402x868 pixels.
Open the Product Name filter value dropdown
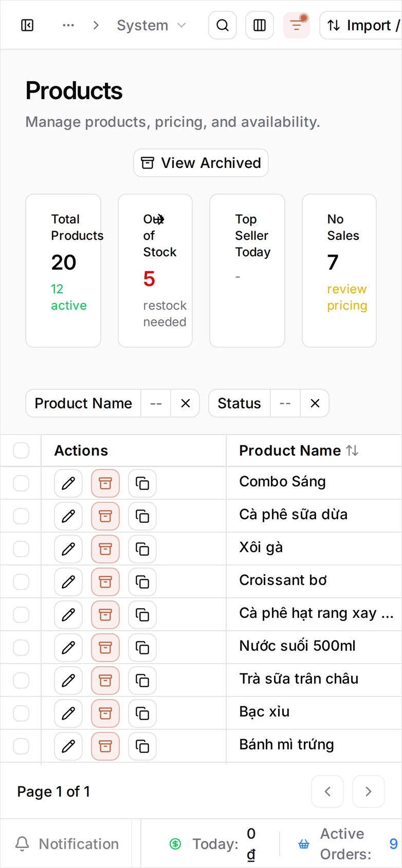point(156,403)
